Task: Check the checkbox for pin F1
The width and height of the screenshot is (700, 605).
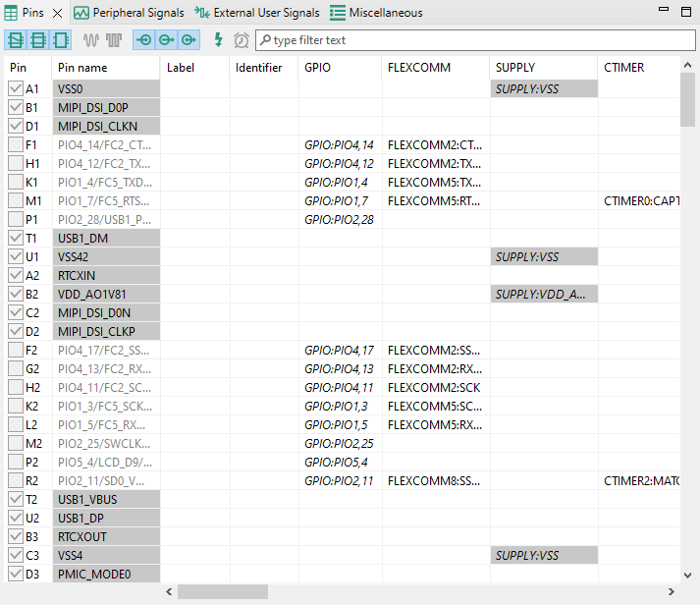Action: tap(16, 144)
